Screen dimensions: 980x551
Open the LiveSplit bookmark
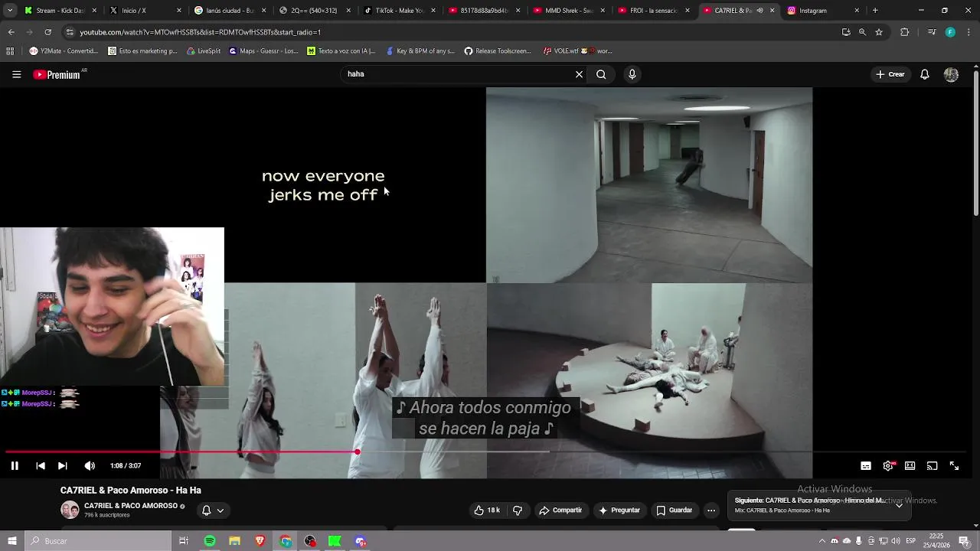tap(204, 51)
